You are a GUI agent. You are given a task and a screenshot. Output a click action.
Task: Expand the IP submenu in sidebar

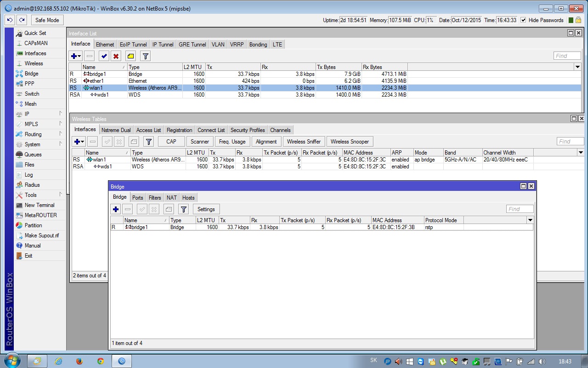(x=40, y=114)
